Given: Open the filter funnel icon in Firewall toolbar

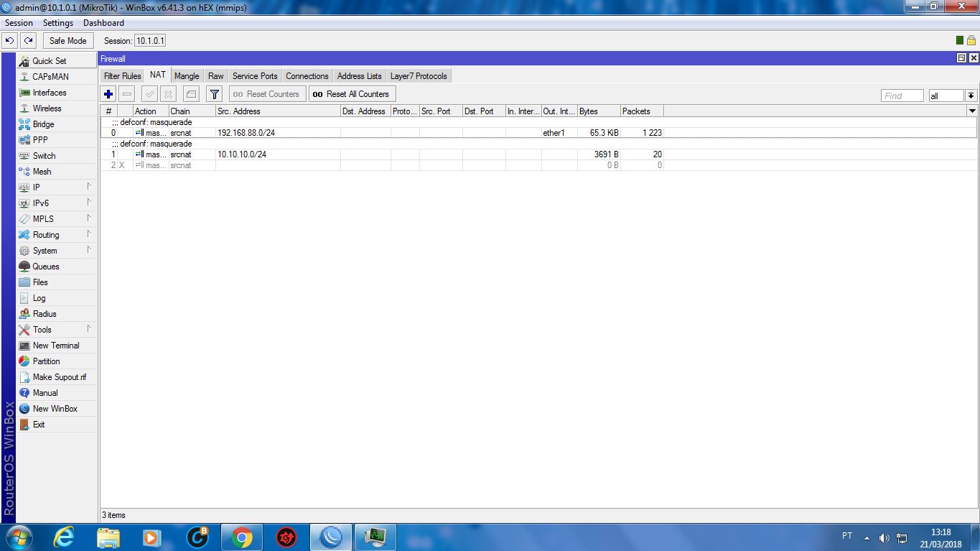Looking at the screenshot, I should coord(214,94).
